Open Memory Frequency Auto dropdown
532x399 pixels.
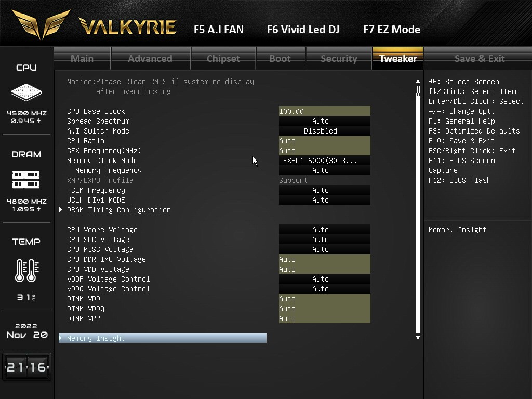325,170
